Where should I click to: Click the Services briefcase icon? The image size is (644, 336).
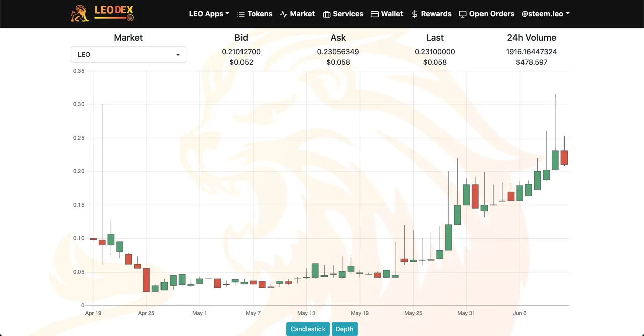coord(327,14)
